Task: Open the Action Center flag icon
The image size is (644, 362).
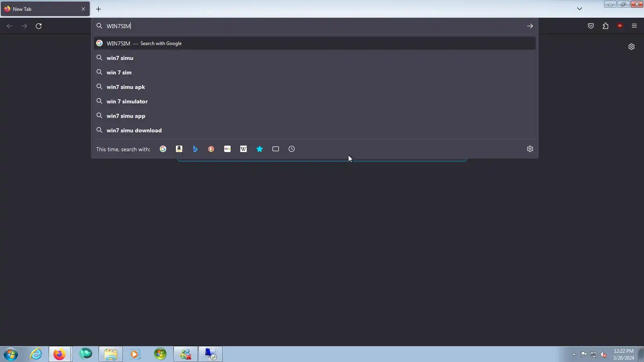Action: [584, 354]
